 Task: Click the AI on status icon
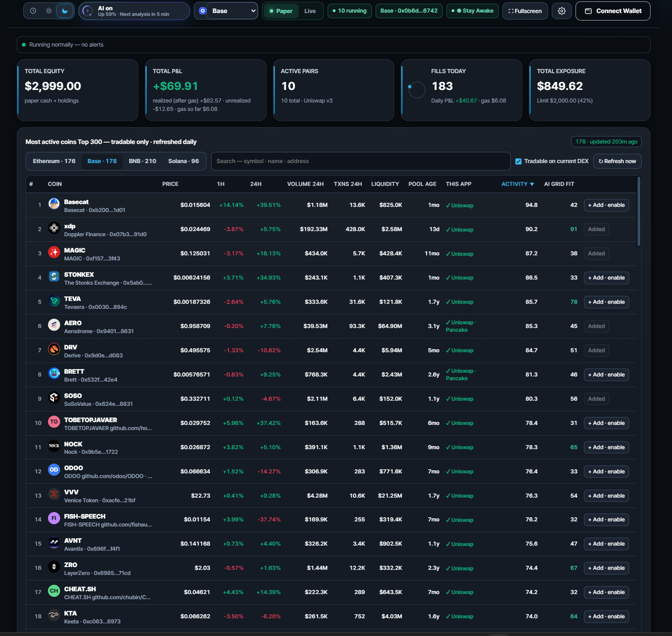click(88, 11)
